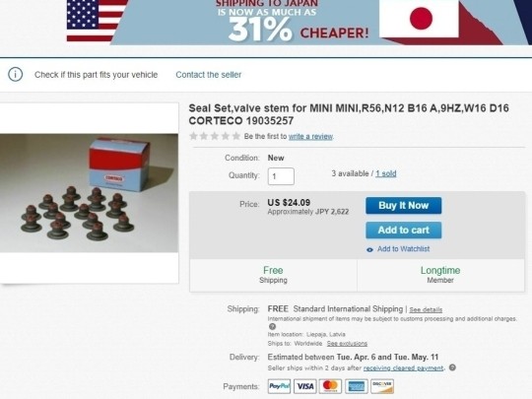This screenshot has height=399, width=532.
Task: Click the Mastercard payment icon
Action: pos(331,386)
